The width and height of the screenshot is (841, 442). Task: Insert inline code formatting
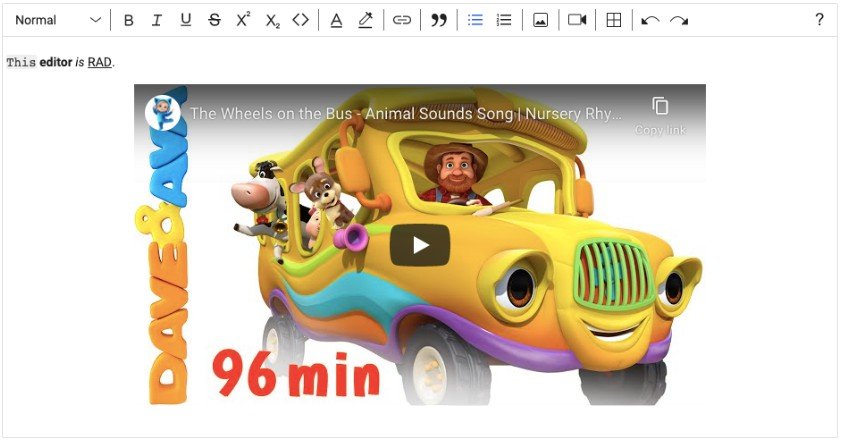click(300, 20)
